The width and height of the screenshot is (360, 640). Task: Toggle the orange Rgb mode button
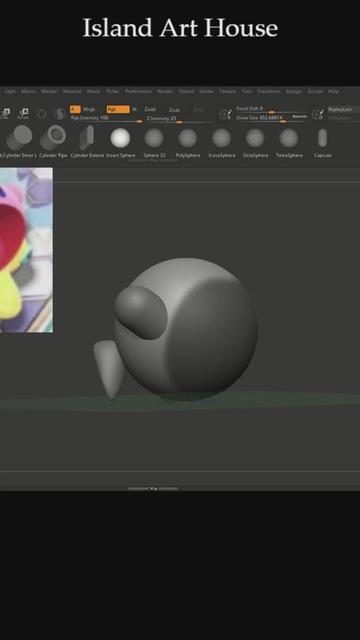coord(118,109)
